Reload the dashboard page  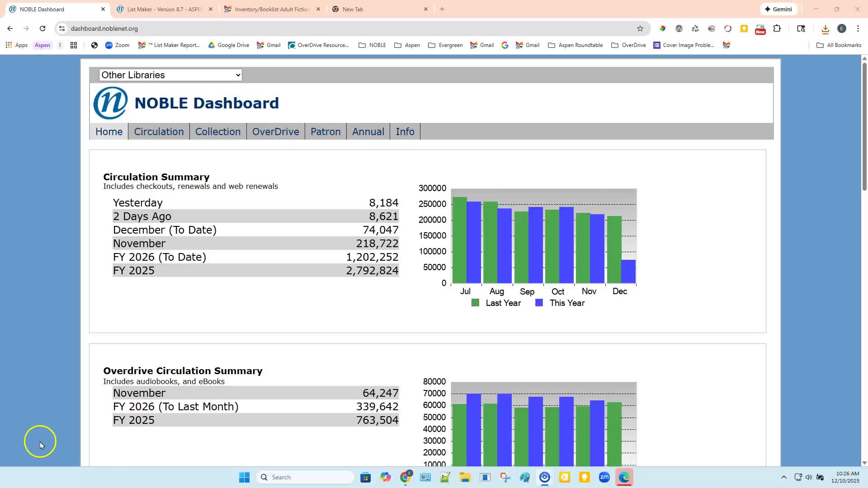42,28
